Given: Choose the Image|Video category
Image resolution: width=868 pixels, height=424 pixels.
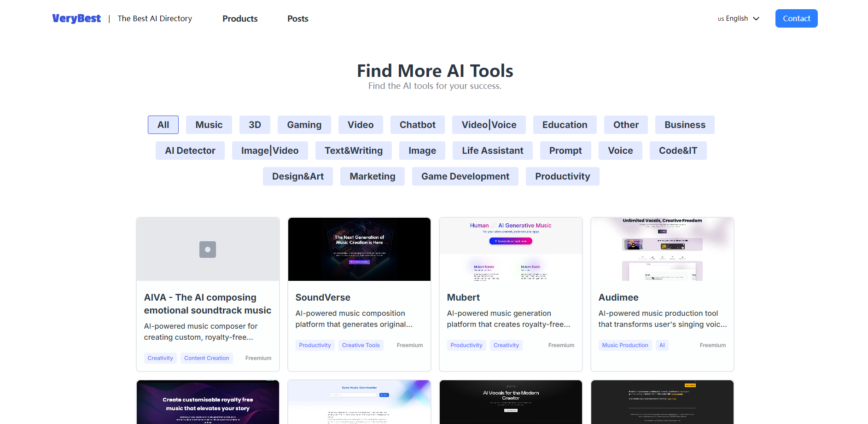Looking at the screenshot, I should pyautogui.click(x=270, y=151).
